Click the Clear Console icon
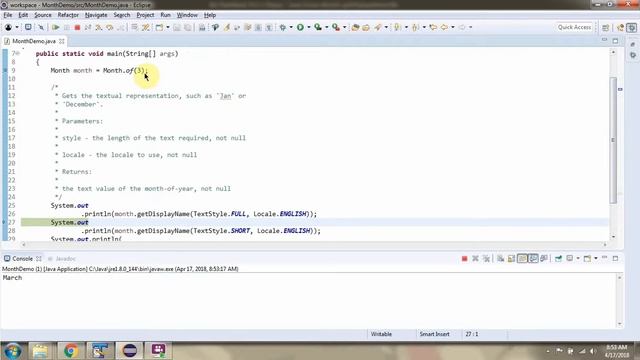This screenshot has width=640, height=360. pos(500,258)
